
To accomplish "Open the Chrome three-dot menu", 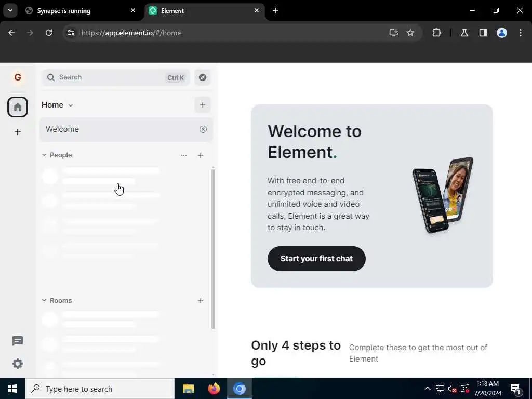I will coord(521,33).
